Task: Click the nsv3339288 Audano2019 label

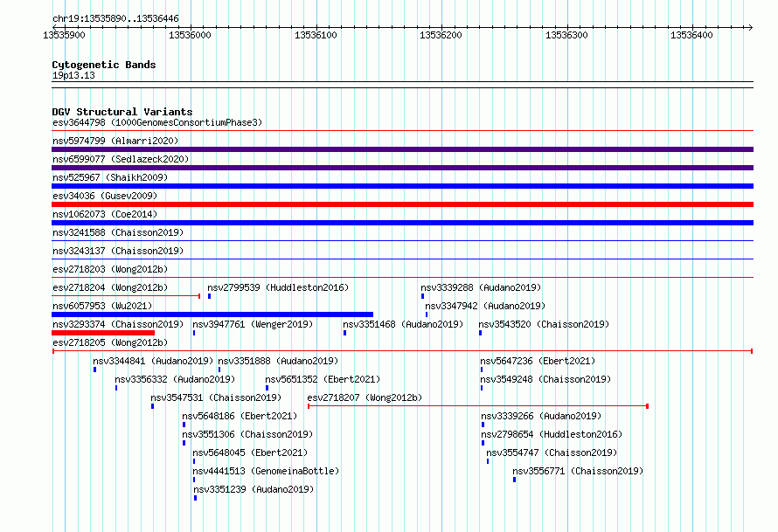Action: tap(481, 287)
